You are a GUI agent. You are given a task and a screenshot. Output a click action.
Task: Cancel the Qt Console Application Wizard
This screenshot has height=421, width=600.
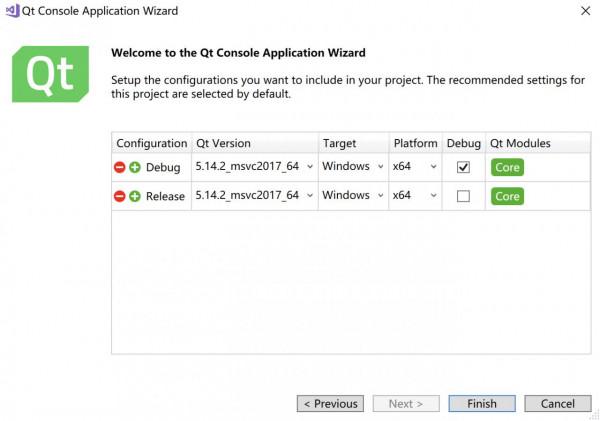pyautogui.click(x=558, y=404)
